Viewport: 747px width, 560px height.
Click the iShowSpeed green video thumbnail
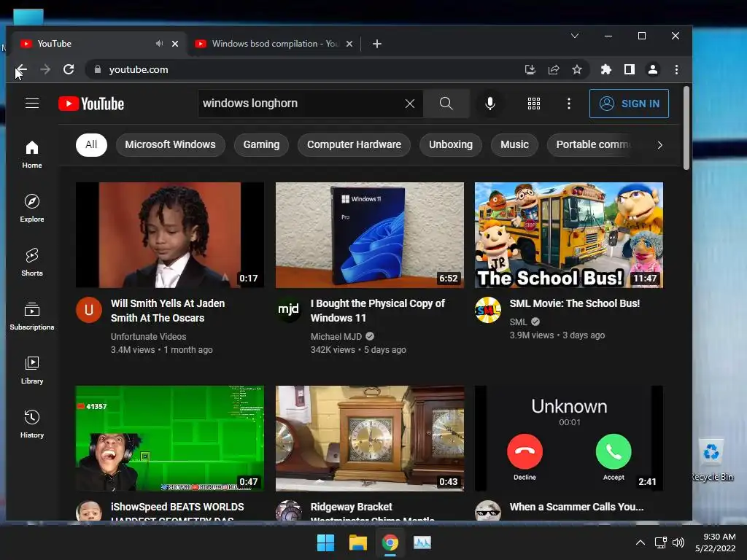point(169,438)
